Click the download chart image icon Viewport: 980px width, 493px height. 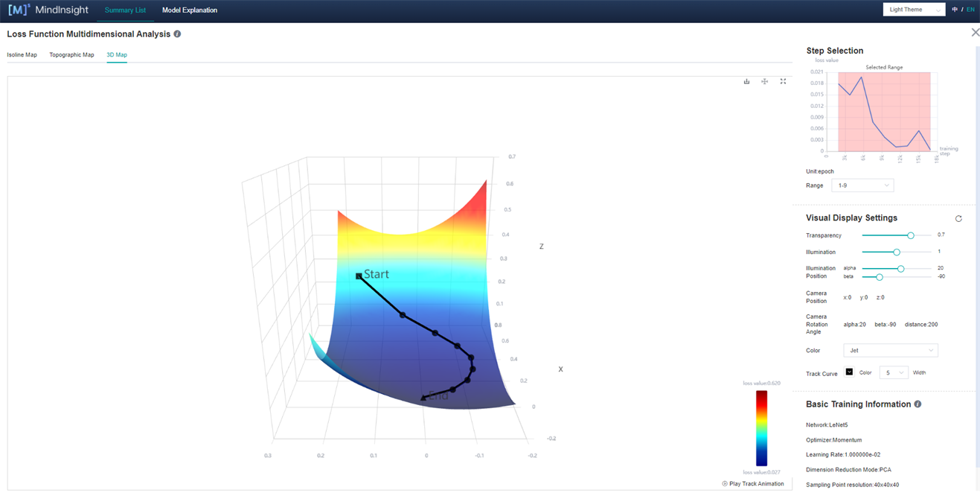click(746, 81)
